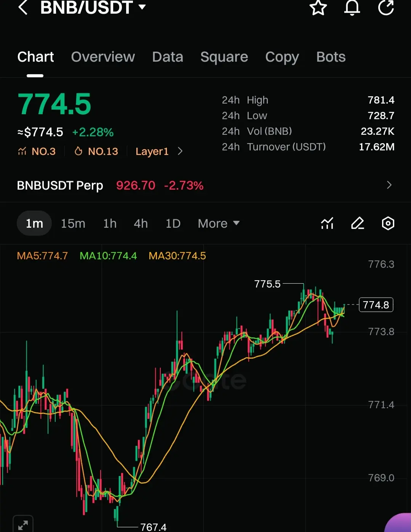
Task: Go to the Copy tab
Action: tap(282, 57)
